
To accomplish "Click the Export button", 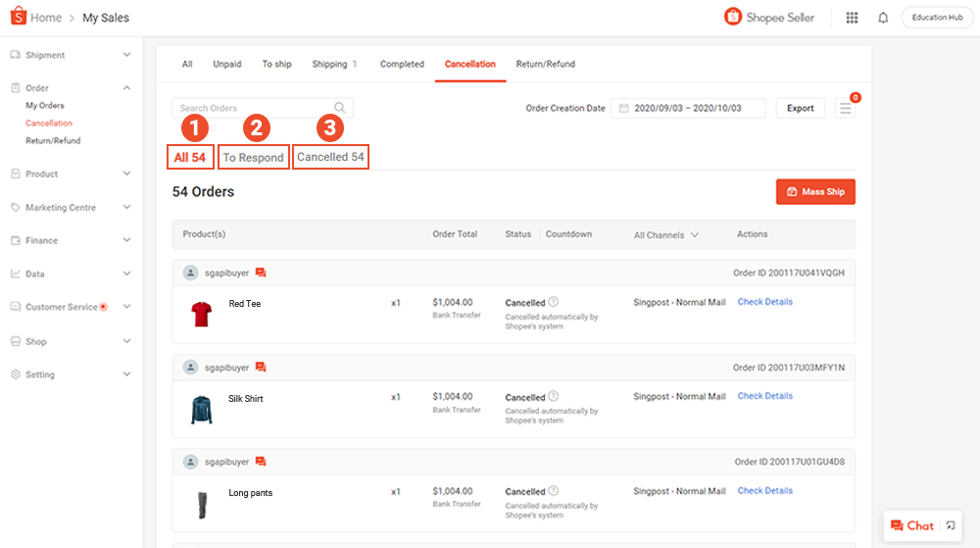I will pos(800,109).
